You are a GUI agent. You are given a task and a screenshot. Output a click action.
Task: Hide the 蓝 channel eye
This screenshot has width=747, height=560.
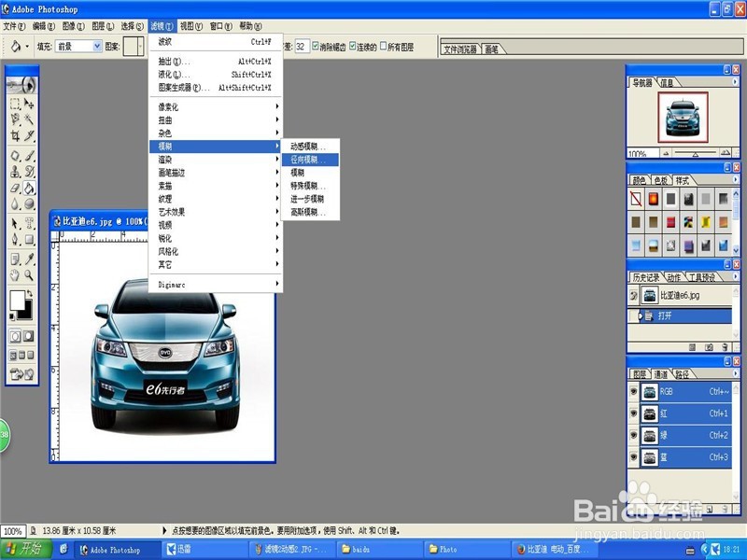(634, 457)
